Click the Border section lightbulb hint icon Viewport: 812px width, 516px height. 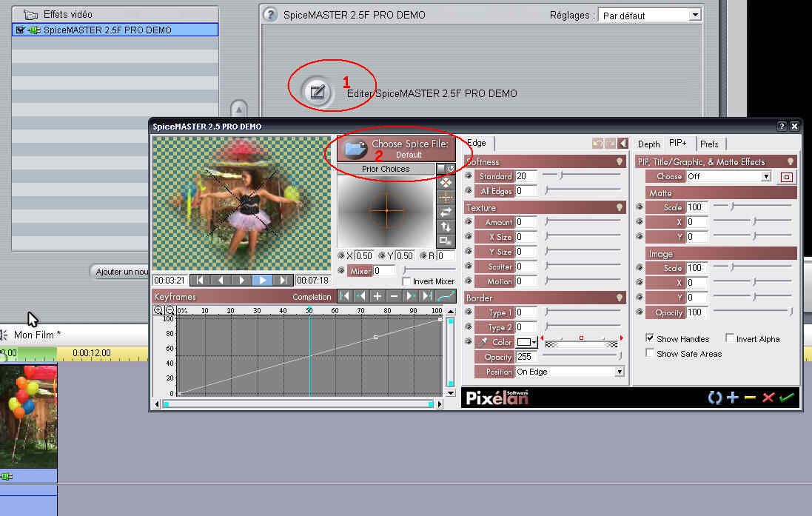pos(619,298)
